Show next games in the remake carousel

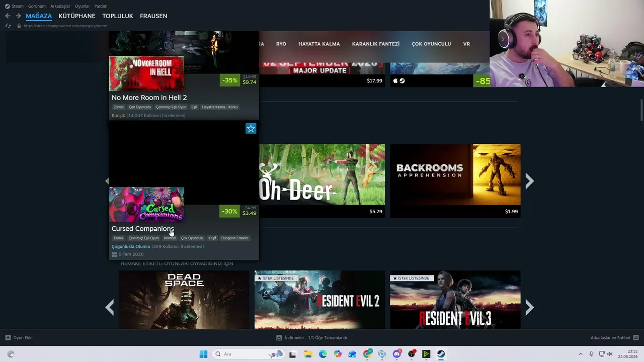click(x=529, y=307)
